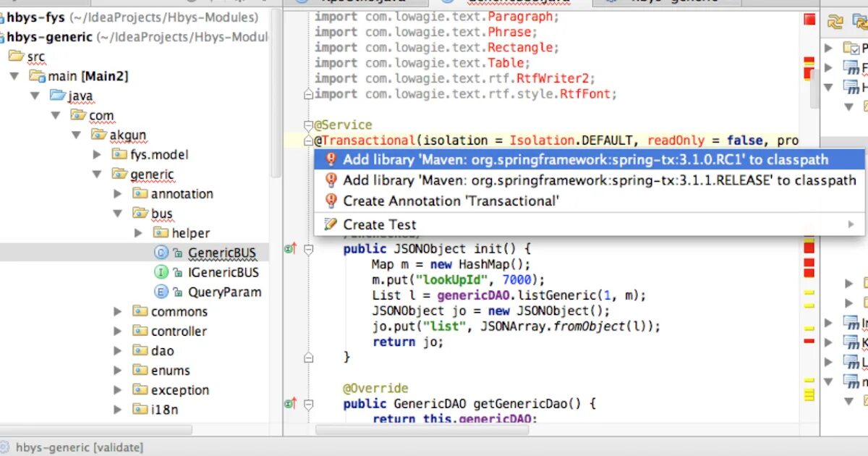Collapse the akgun package node

click(x=76, y=135)
